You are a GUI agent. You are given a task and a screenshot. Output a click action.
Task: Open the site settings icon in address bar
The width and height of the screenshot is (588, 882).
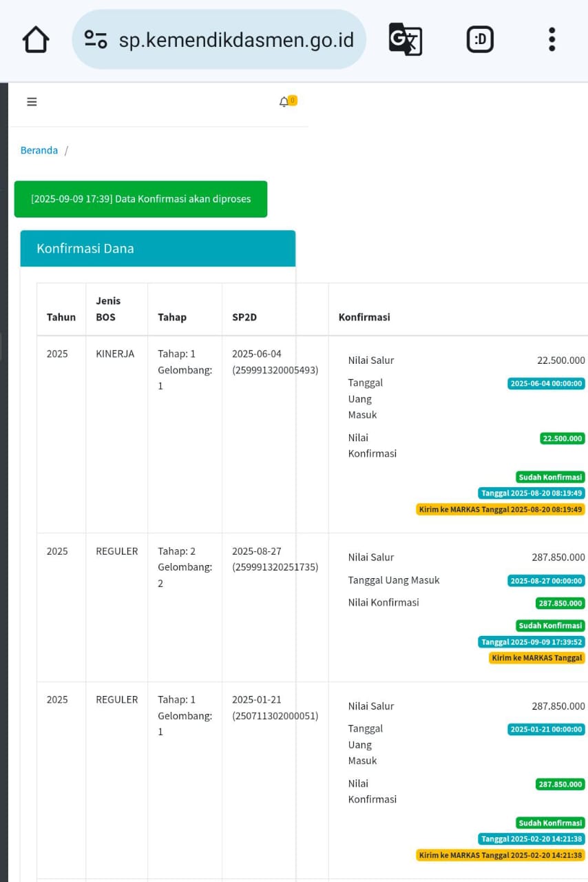[x=96, y=39]
